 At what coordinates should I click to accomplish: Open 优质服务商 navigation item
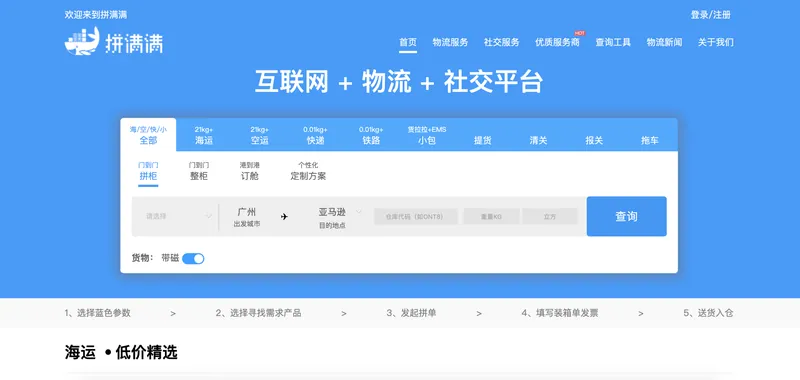(x=557, y=42)
